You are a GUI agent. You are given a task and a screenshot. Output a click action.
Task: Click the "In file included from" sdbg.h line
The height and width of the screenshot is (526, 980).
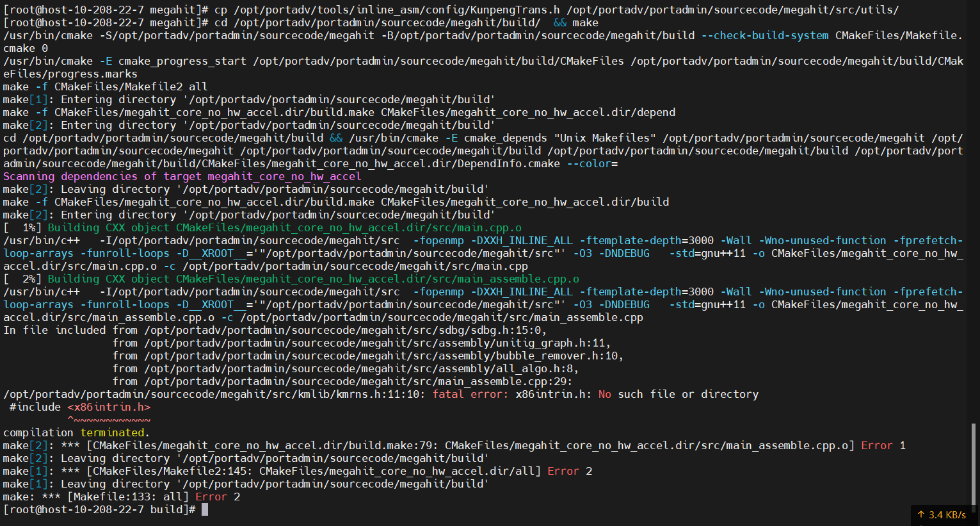pyautogui.click(x=275, y=330)
